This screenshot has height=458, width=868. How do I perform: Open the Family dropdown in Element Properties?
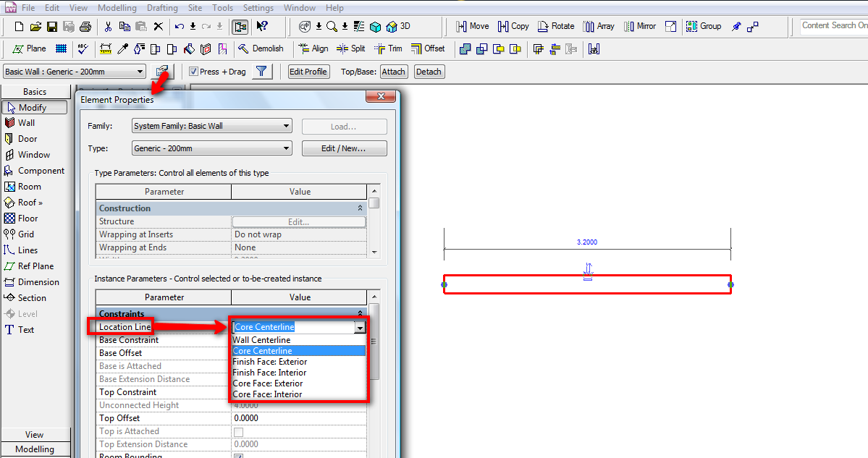coord(211,126)
